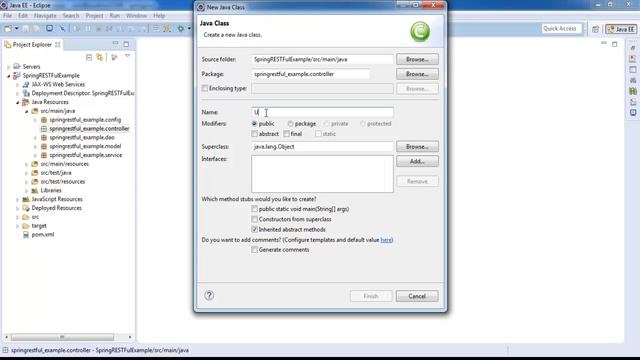Collapse the SpringRESTFulExample project node
This screenshot has width=640, height=360.
coord(8,76)
